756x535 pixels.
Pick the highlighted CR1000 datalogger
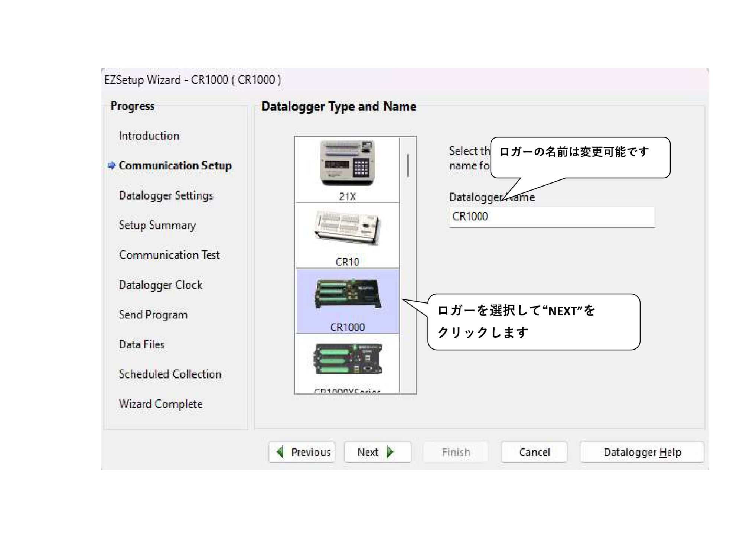pos(347,301)
